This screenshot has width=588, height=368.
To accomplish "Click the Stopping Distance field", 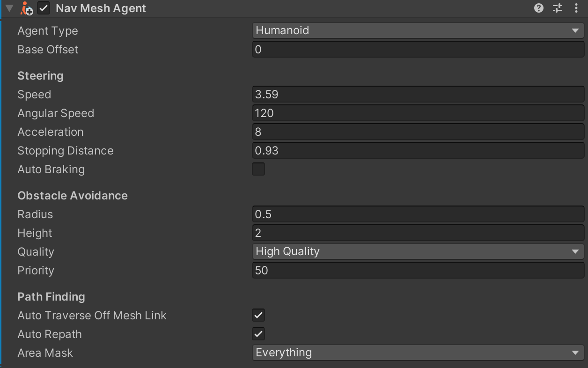I will coord(418,150).
